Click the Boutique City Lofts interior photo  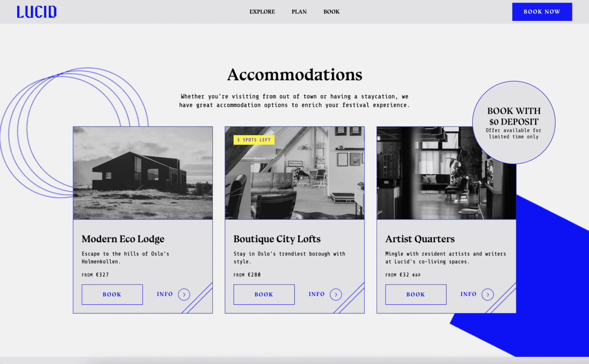coord(294,180)
